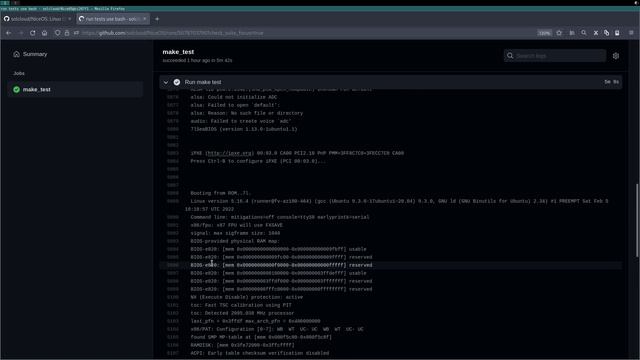Viewport: 640px width, 360px height.
Task: Open the browser home page
Action: (x=44, y=33)
